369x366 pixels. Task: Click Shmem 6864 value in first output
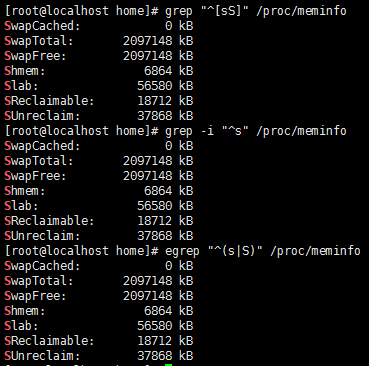coord(158,71)
